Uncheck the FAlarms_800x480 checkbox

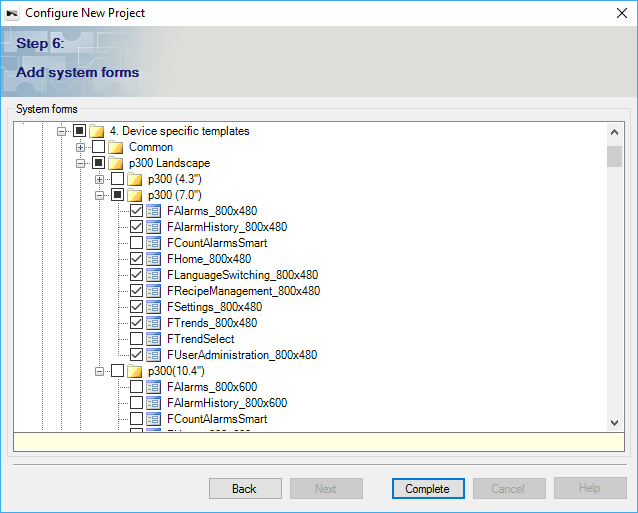(x=136, y=211)
